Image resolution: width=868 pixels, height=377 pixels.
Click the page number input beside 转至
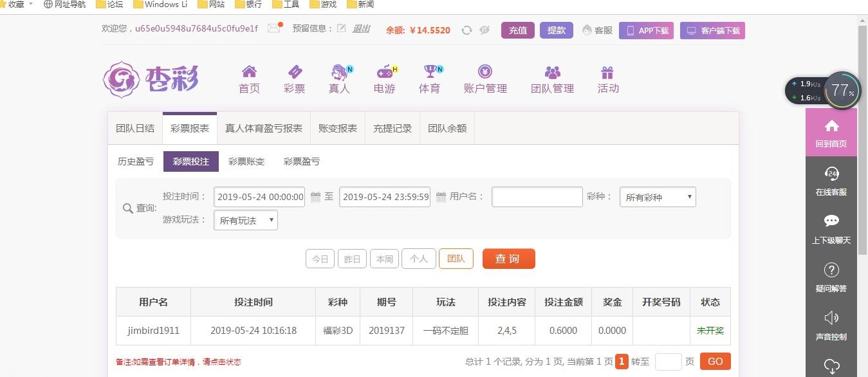669,362
